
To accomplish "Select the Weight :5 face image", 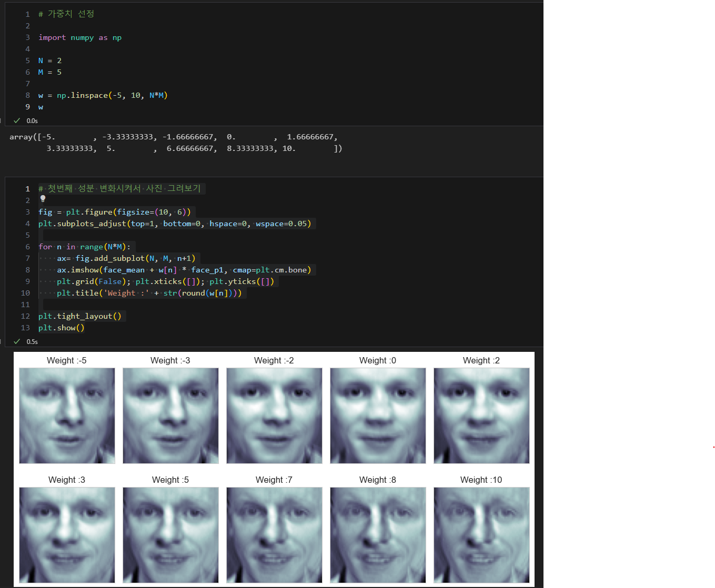I will click(170, 535).
